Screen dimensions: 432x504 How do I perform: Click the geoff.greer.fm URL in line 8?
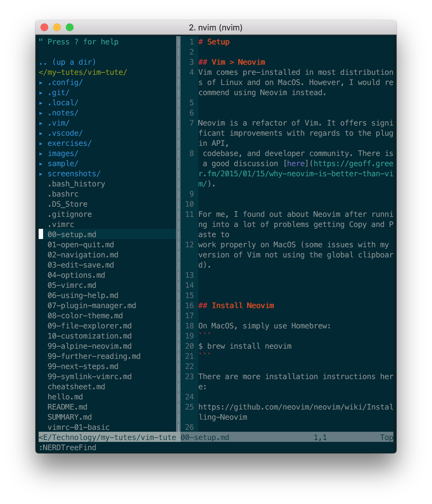click(296, 174)
